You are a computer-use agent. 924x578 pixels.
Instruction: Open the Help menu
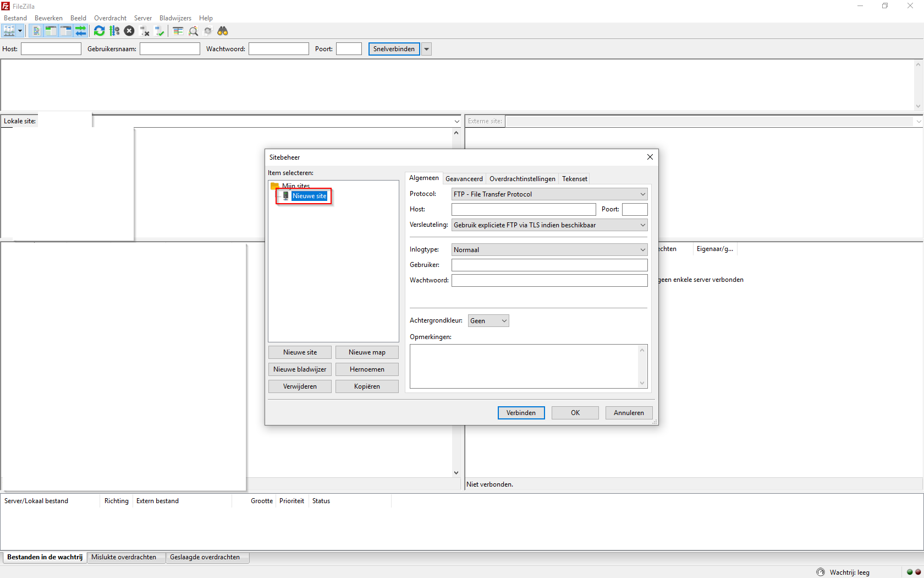click(x=206, y=18)
